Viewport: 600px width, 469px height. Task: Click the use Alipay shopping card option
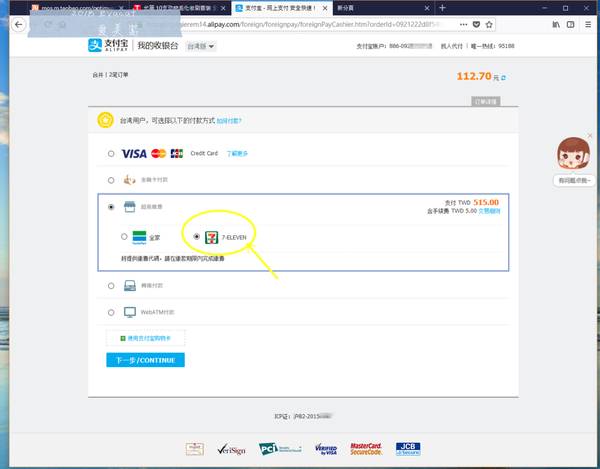pos(145,338)
